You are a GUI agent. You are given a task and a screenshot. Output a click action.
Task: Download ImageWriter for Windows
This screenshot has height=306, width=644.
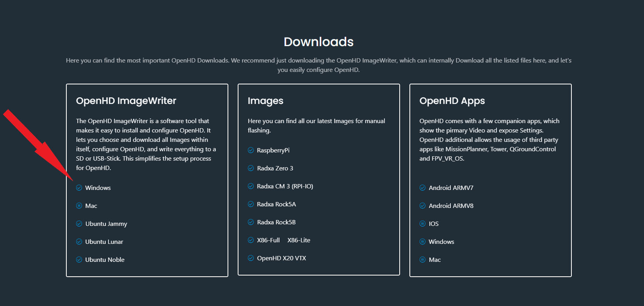click(98, 188)
